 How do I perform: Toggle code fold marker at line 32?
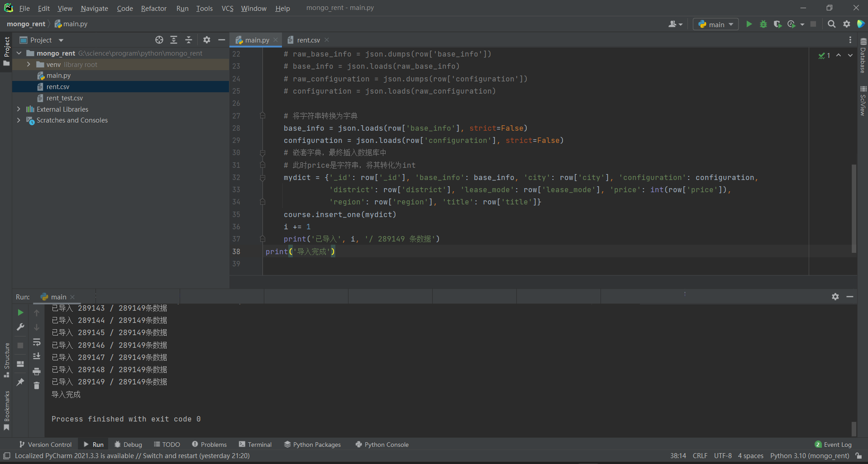click(262, 178)
